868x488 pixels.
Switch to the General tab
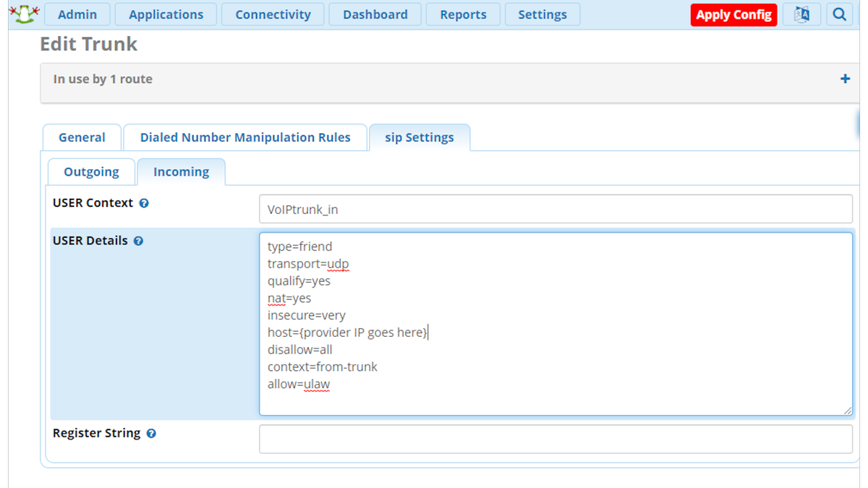[x=82, y=137]
